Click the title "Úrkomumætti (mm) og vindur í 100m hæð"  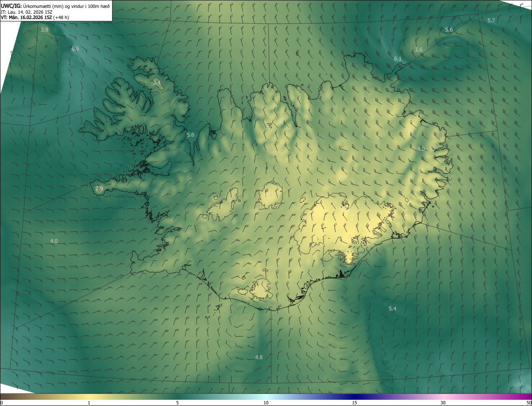tap(66, 5)
